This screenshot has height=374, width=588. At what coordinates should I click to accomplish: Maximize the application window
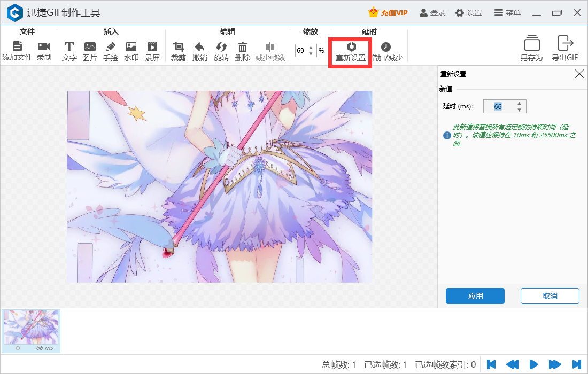557,13
